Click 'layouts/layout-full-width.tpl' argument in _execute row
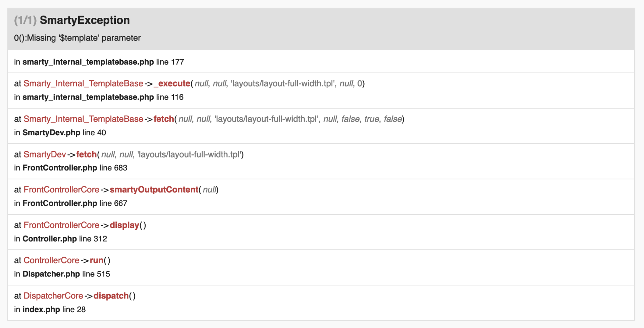This screenshot has width=644, height=328. (x=283, y=83)
